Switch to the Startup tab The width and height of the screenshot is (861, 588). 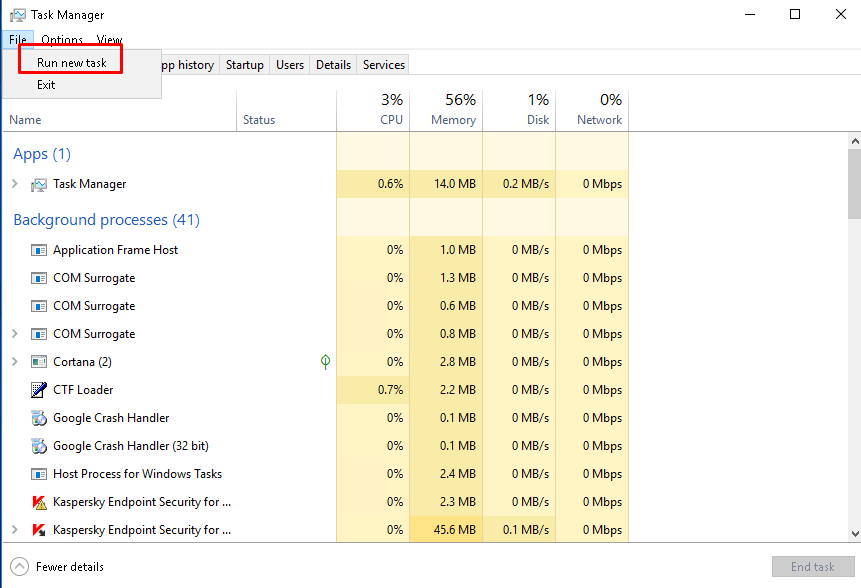(x=245, y=65)
